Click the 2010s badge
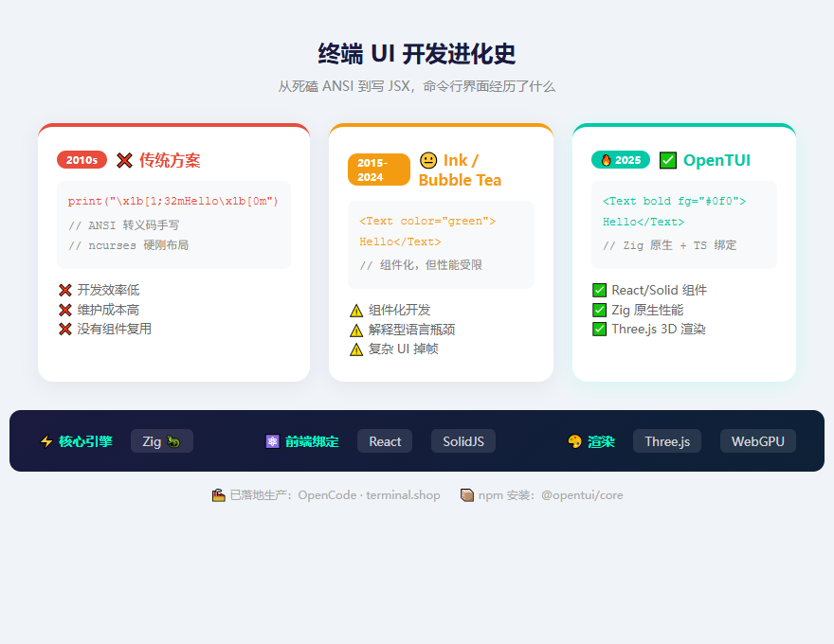Image resolution: width=834 pixels, height=644 pixels. pyautogui.click(x=82, y=160)
